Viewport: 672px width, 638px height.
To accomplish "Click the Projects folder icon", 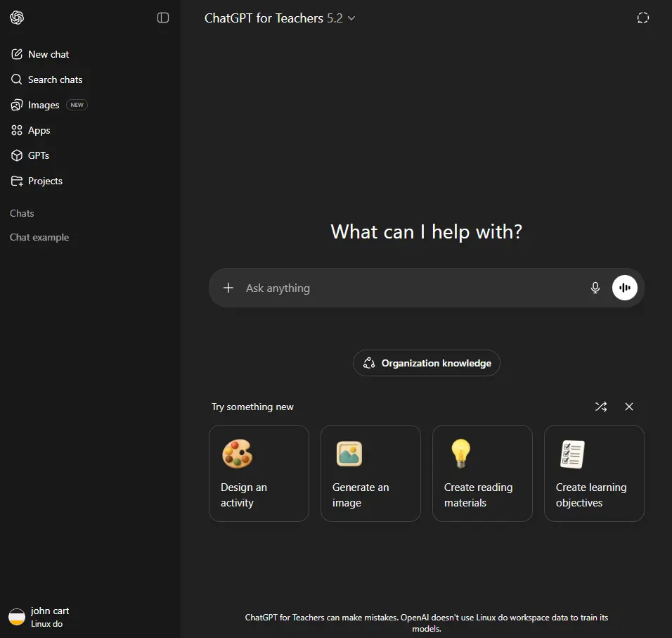I will (17, 181).
